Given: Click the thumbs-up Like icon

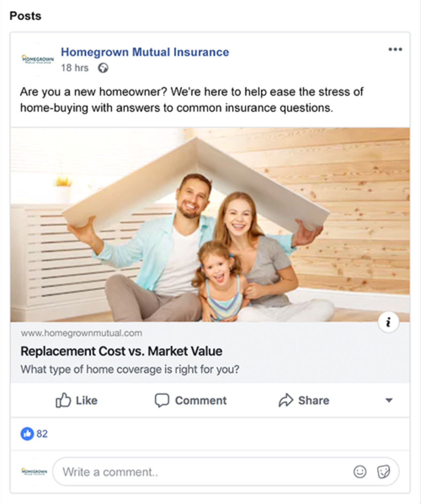Looking at the screenshot, I should 63,400.
